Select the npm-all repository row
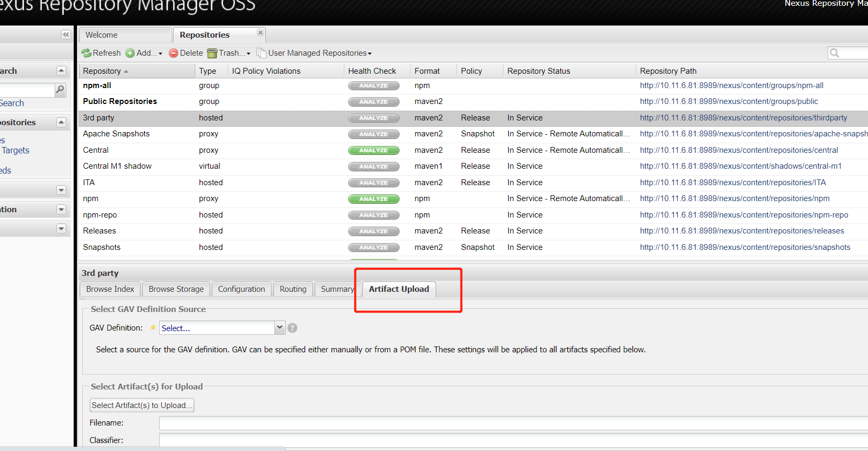Screen dimensions: 868x451 point(473,85)
